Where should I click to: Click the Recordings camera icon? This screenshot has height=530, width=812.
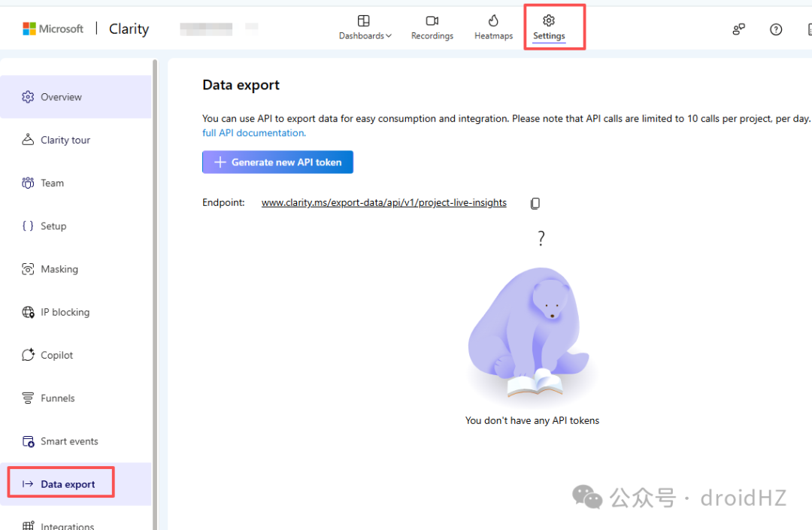click(x=432, y=21)
